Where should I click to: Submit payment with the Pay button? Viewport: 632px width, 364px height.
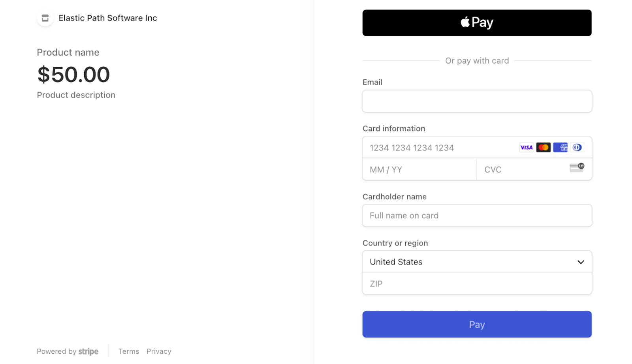(x=477, y=324)
